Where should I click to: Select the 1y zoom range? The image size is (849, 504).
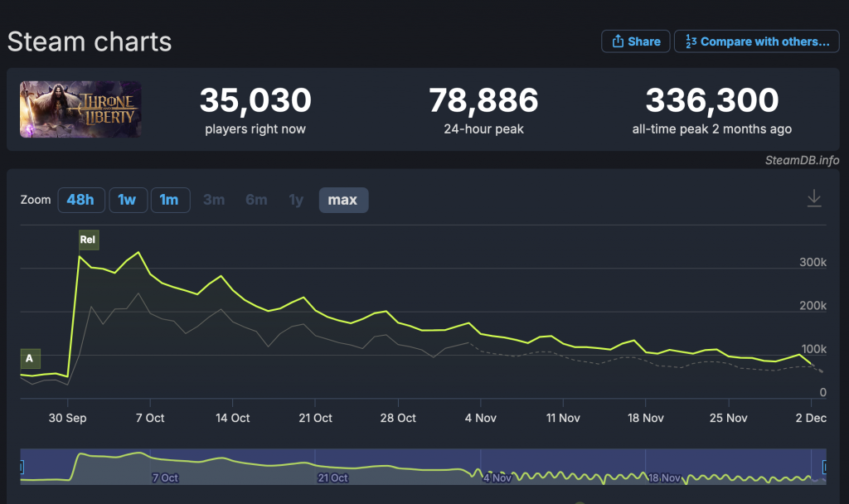click(296, 200)
